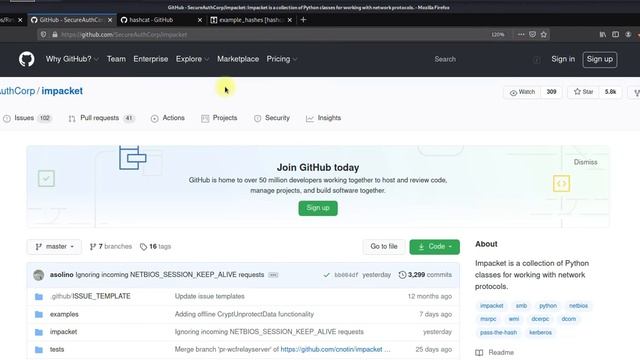This screenshot has width=640, height=360.
Task: Click the pass-the-hash topic tag
Action: (498, 333)
